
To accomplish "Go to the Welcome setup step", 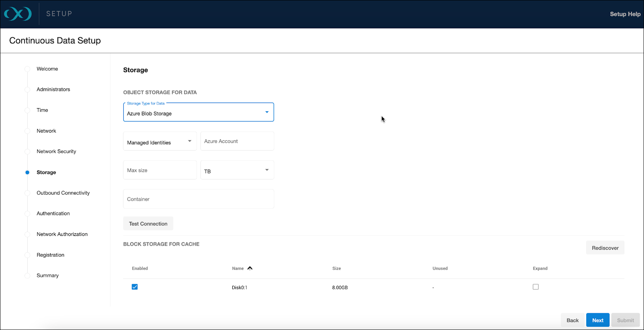I will 47,69.
